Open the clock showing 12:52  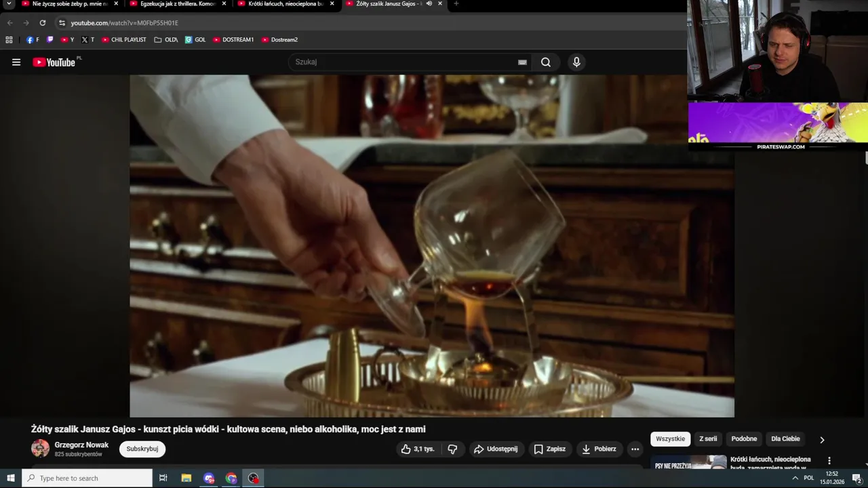pyautogui.click(x=832, y=478)
